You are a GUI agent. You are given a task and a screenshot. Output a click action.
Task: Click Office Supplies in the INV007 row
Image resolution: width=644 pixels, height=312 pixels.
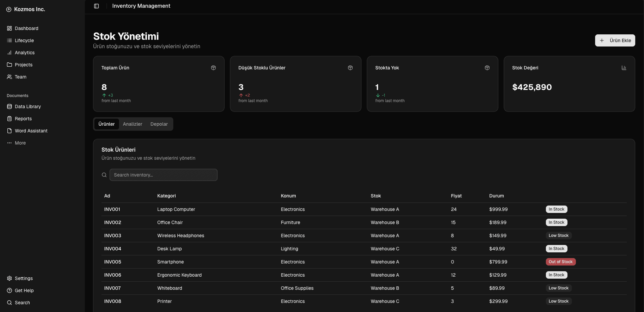297,288
